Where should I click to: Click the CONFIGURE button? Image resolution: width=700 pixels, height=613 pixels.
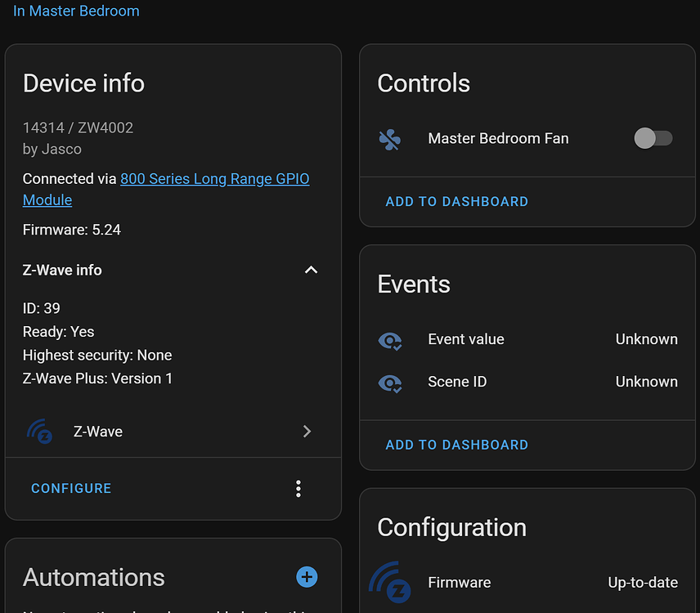[x=71, y=489]
